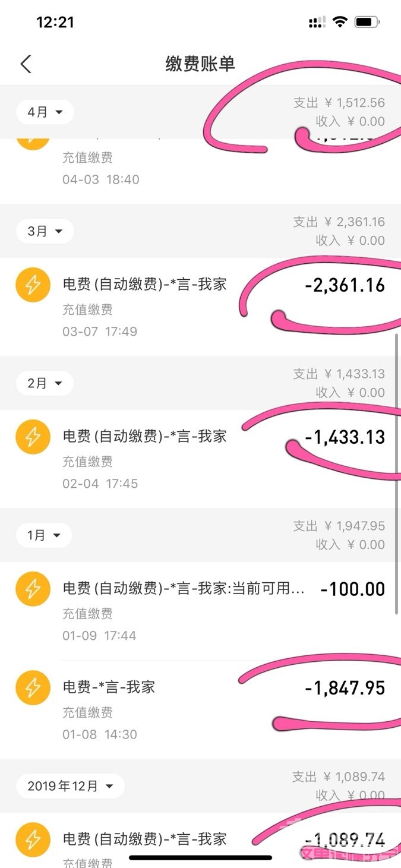The image size is (401, 868).
Task: Tap lightning icon of February electricity bill
Action: (33, 437)
